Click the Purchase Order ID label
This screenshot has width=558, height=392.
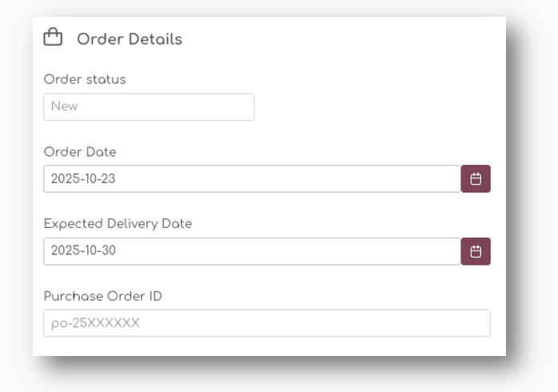coord(102,296)
